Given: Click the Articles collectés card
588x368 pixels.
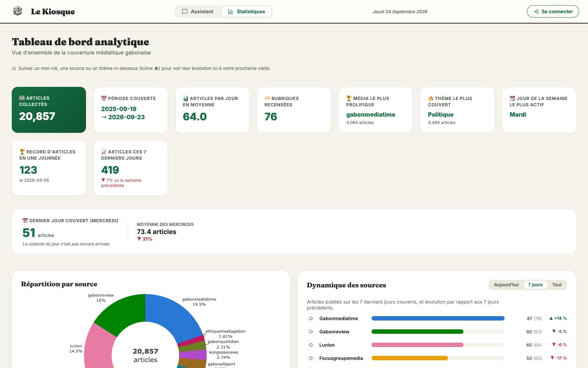Looking at the screenshot, I should coord(49,110).
